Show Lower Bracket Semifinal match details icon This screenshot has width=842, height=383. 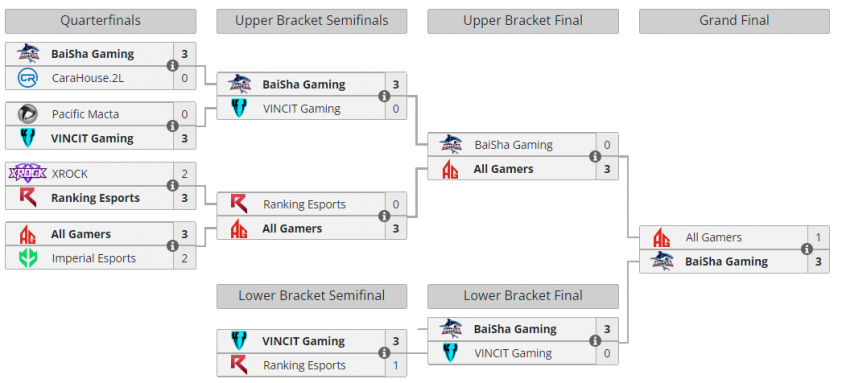(x=384, y=353)
